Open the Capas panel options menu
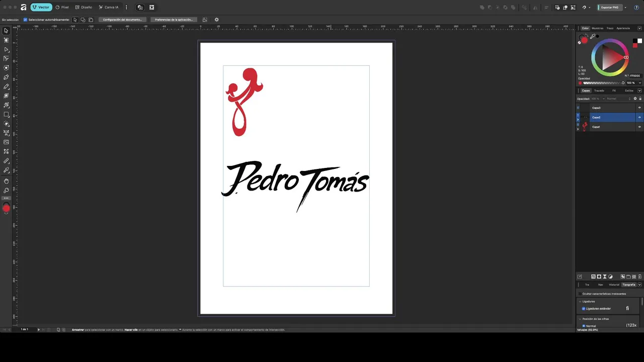 click(639, 90)
